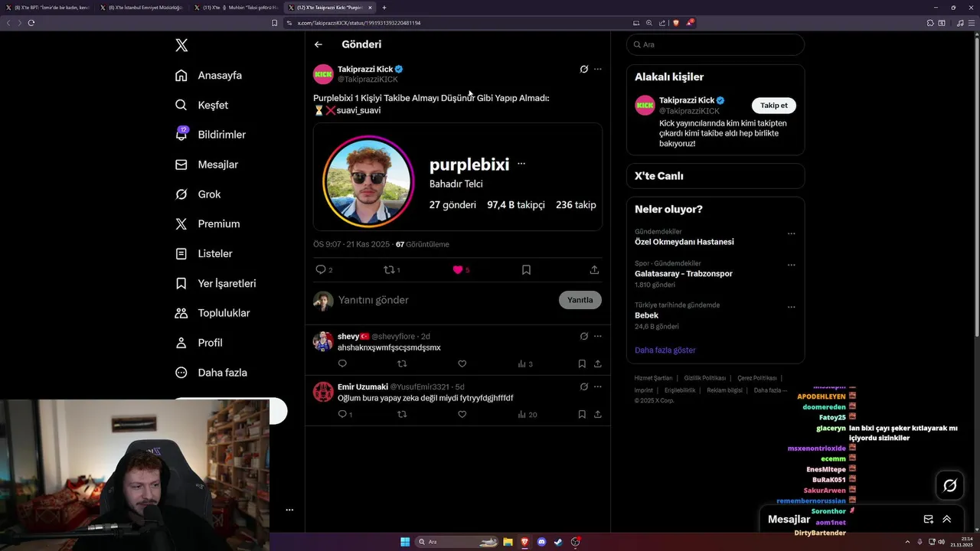The image size is (980, 551).
Task: Close the Takiprazzi Kick tab
Action: [371, 8]
